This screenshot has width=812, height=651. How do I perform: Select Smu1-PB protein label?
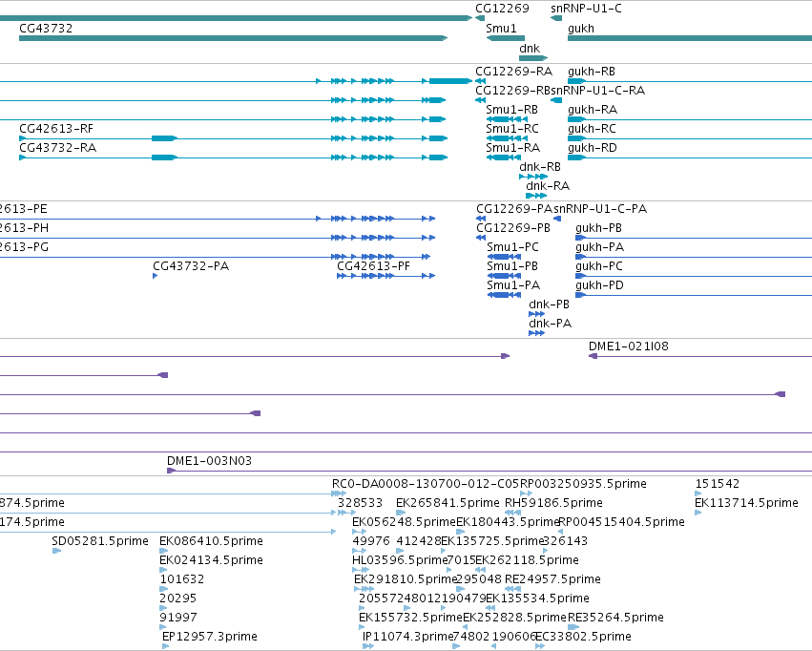[x=512, y=266]
